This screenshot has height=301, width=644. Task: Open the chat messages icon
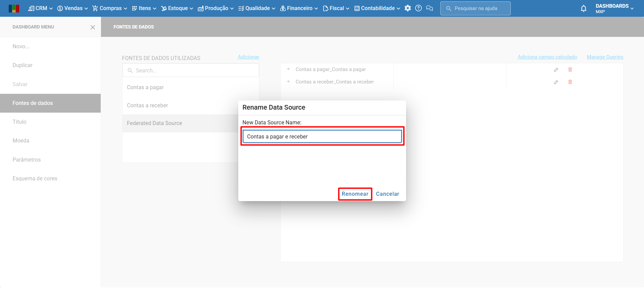[x=430, y=8]
